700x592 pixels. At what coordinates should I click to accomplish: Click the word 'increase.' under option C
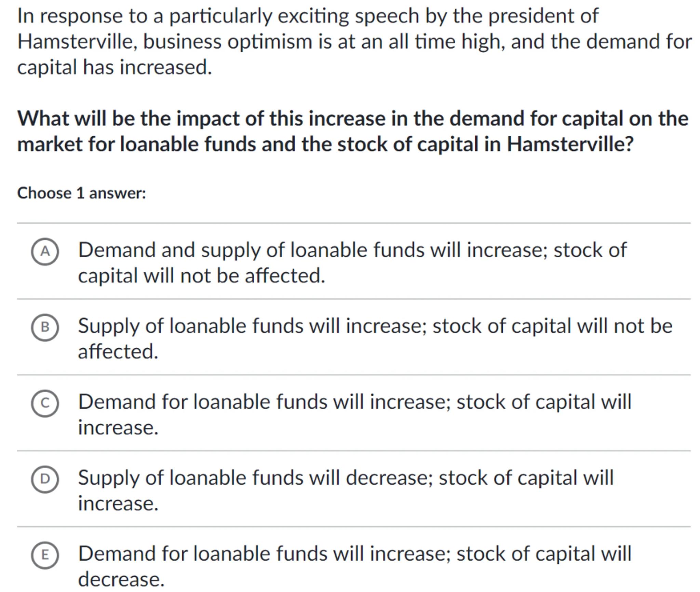(x=118, y=427)
